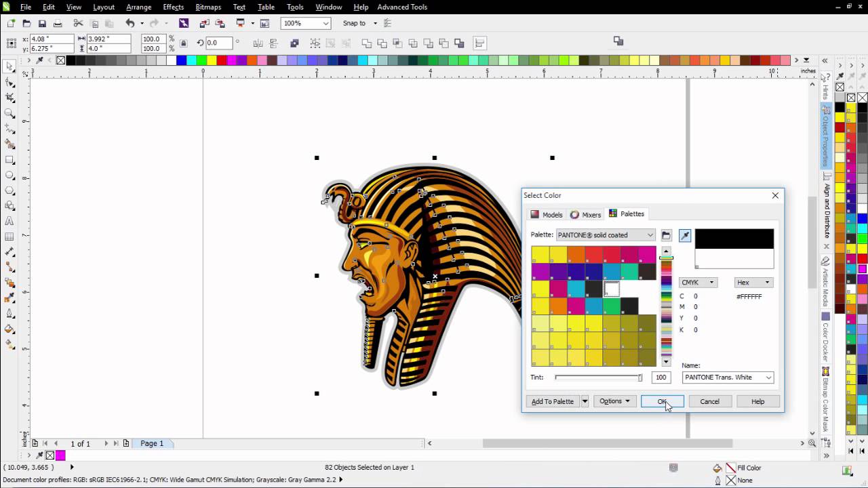Select the Page 1 tab
This screenshot has height=488, width=868.
[x=152, y=443]
